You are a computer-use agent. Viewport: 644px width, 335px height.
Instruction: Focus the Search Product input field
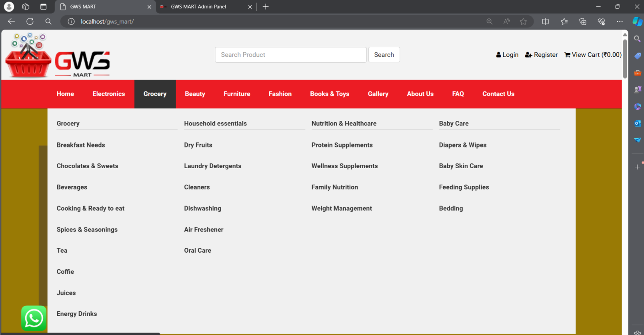point(290,55)
